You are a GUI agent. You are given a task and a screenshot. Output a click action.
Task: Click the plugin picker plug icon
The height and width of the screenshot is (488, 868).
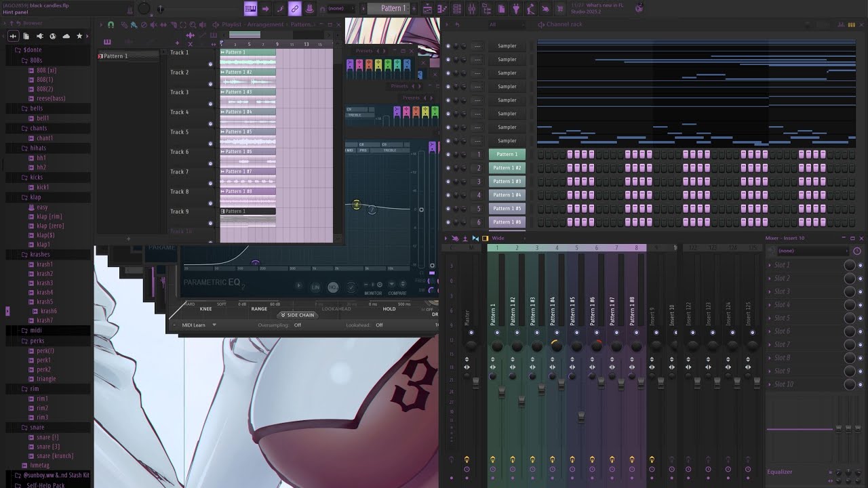(x=516, y=9)
